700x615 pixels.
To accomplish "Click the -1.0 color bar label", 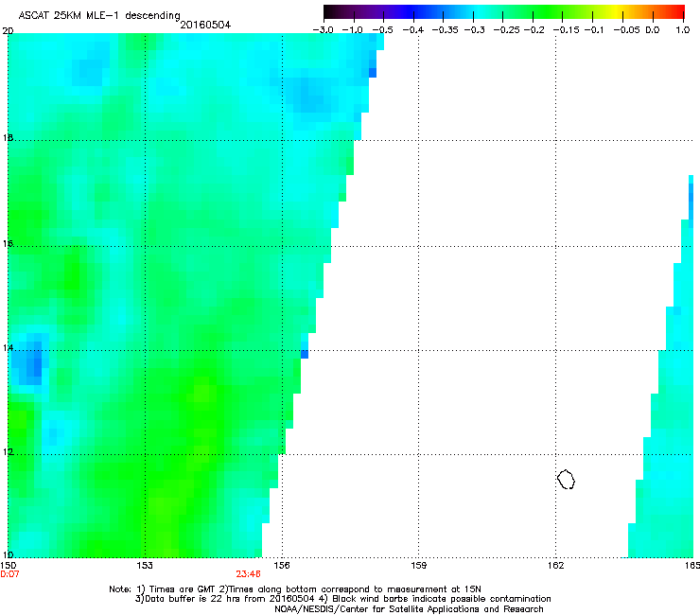I will [x=352, y=30].
